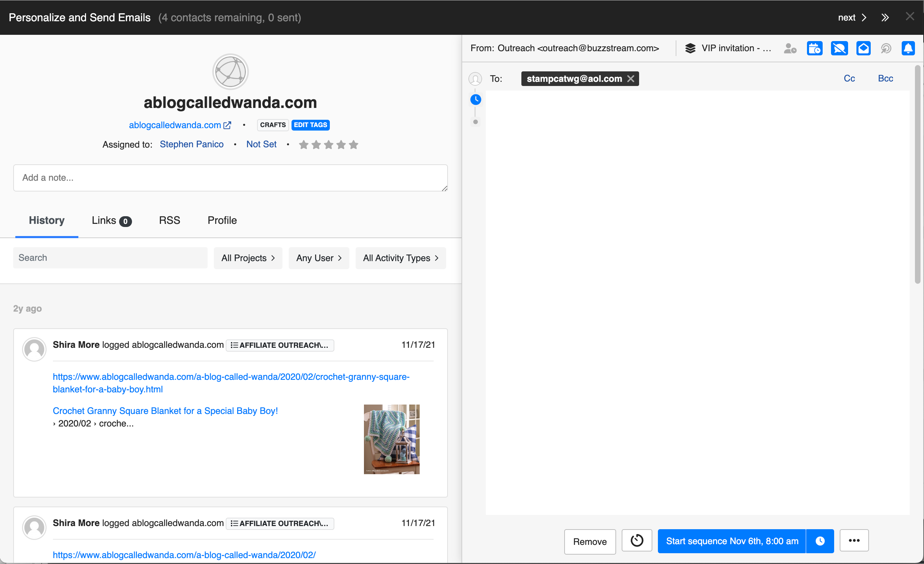Toggle the stop-on-reply chat icon
The height and width of the screenshot is (564, 924).
click(839, 48)
